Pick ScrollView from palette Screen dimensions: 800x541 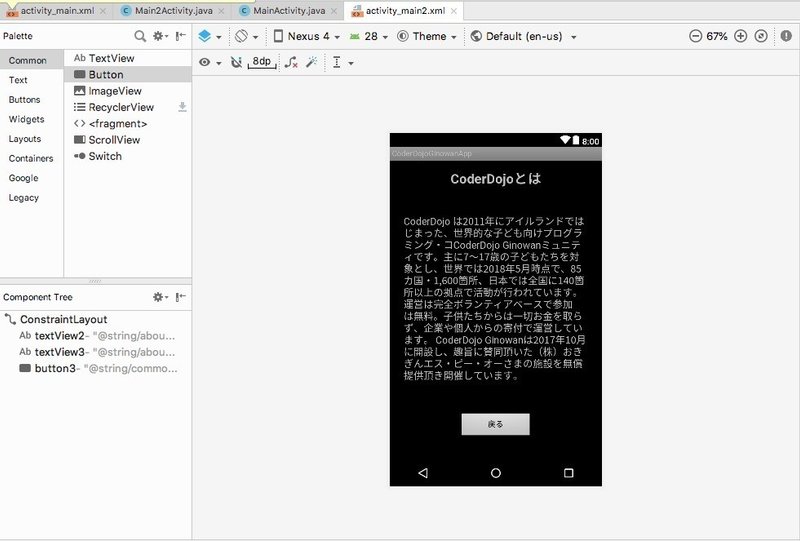pos(128,140)
